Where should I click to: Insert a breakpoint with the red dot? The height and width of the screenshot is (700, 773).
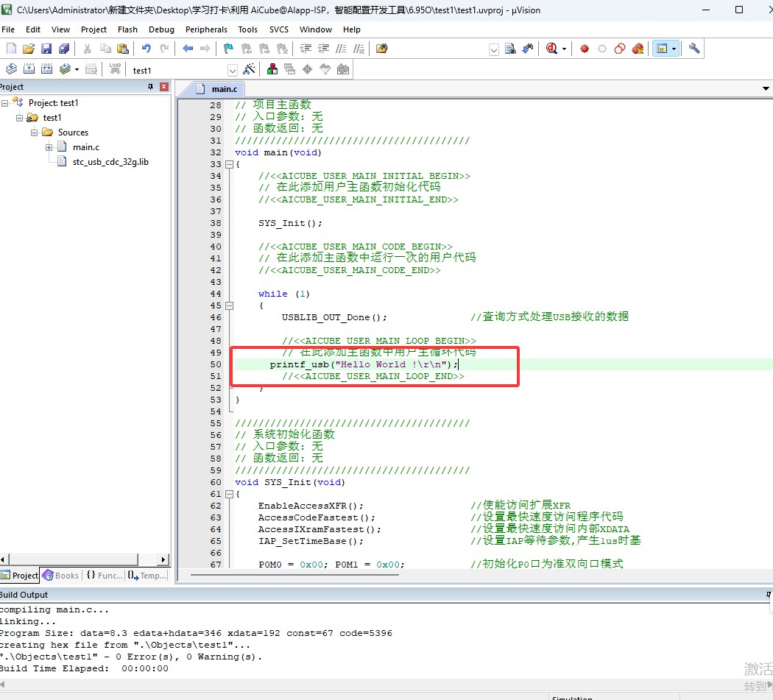coord(585,49)
